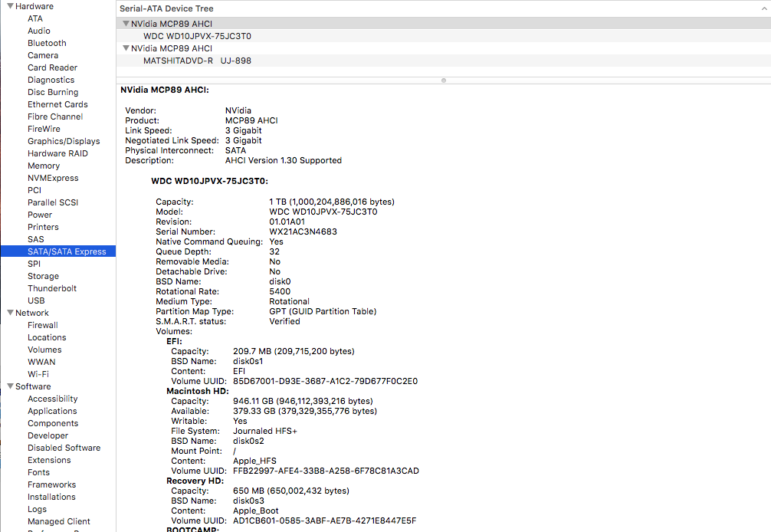The height and width of the screenshot is (532, 771).
Task: Show Graphics/Displays information
Action: click(x=64, y=141)
